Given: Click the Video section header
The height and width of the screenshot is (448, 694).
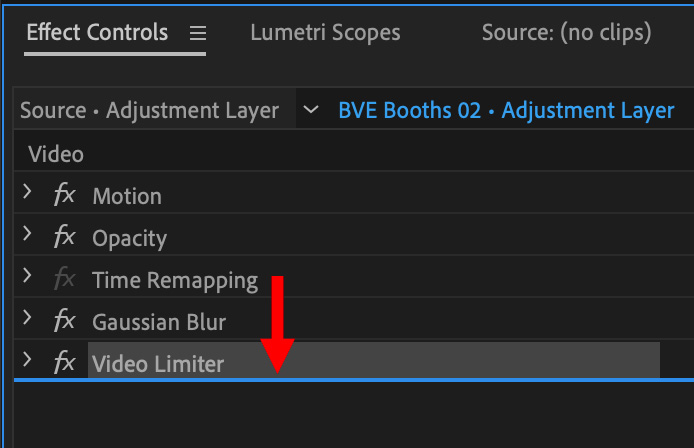Looking at the screenshot, I should (56, 154).
